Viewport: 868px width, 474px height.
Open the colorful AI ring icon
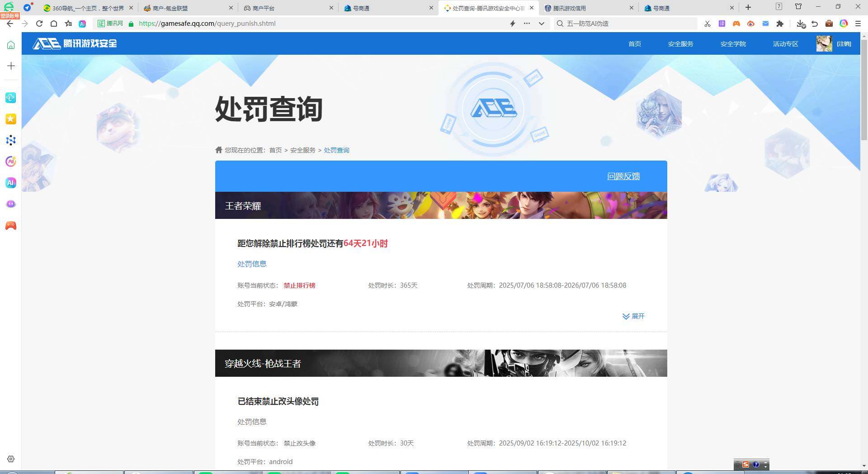click(x=844, y=24)
